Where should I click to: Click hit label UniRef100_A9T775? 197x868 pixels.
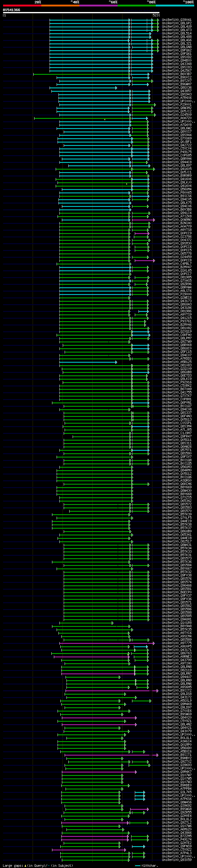click(177, 643)
